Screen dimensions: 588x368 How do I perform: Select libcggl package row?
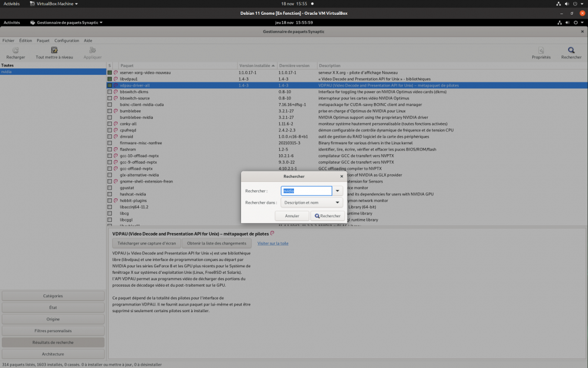pos(347,220)
